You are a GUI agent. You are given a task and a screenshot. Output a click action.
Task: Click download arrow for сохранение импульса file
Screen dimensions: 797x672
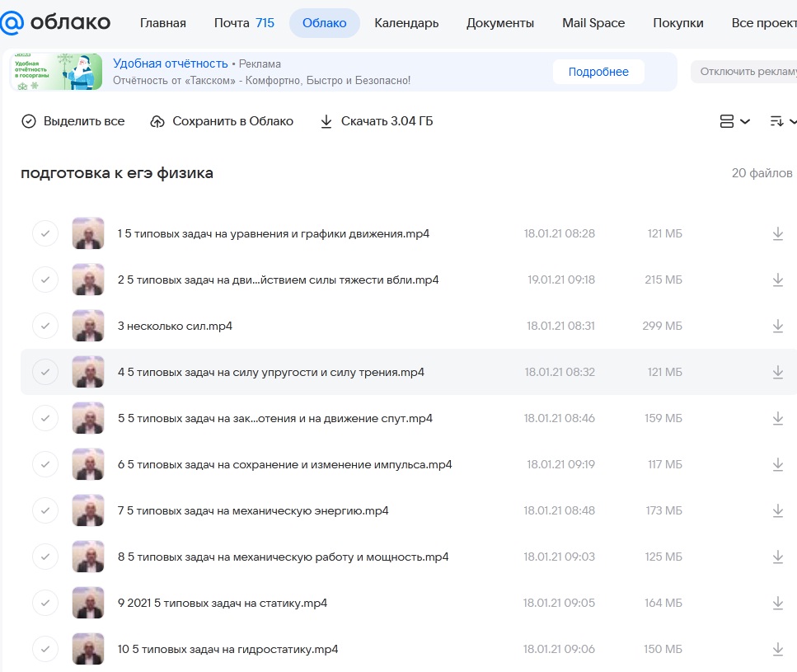[778, 464]
